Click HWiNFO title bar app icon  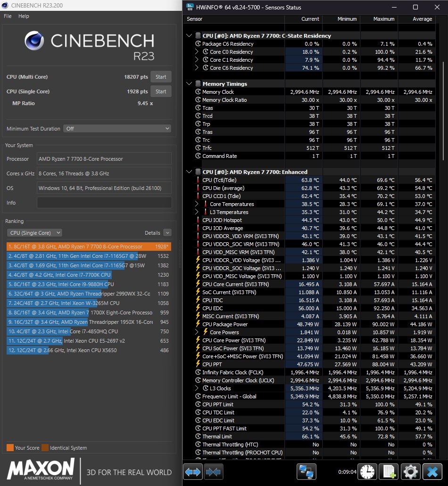(x=190, y=7)
